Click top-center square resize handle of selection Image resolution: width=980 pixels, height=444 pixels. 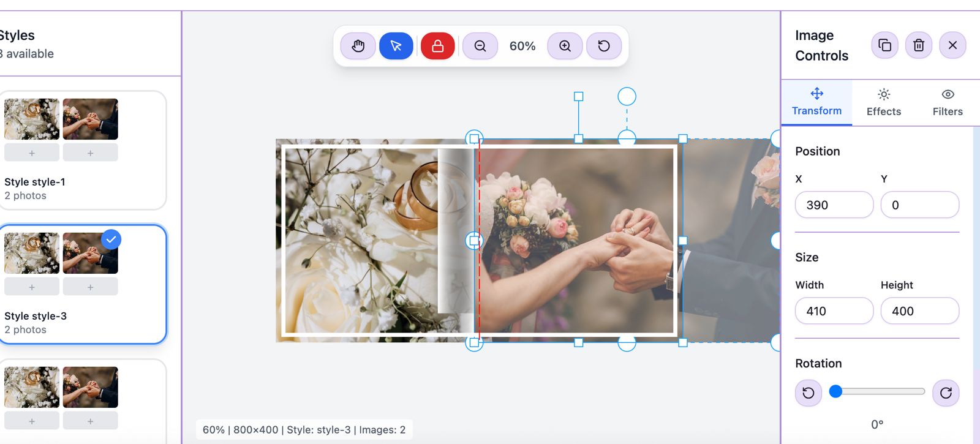coord(578,139)
